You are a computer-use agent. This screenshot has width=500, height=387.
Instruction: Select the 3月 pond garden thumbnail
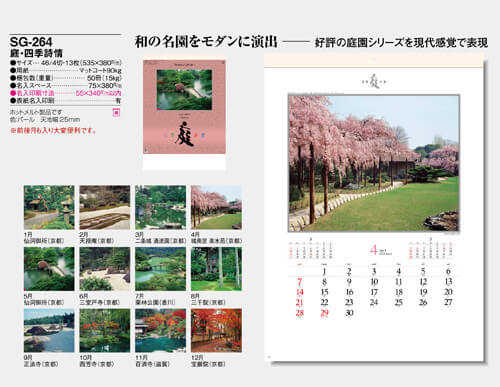(160, 207)
